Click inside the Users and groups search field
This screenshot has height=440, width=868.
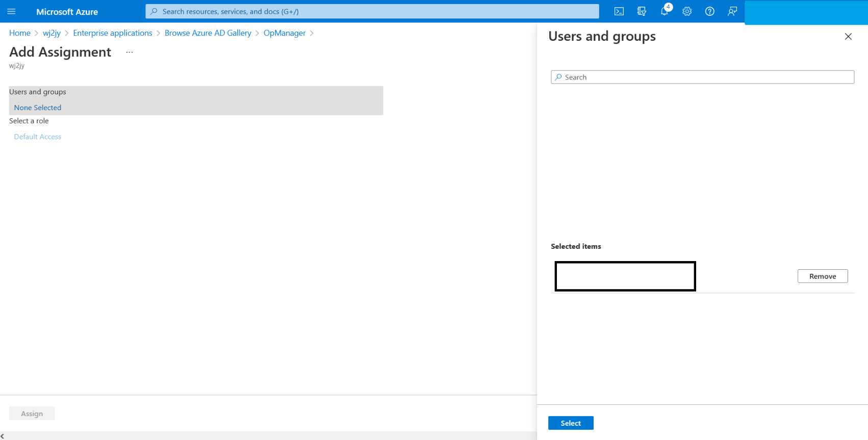(x=702, y=77)
